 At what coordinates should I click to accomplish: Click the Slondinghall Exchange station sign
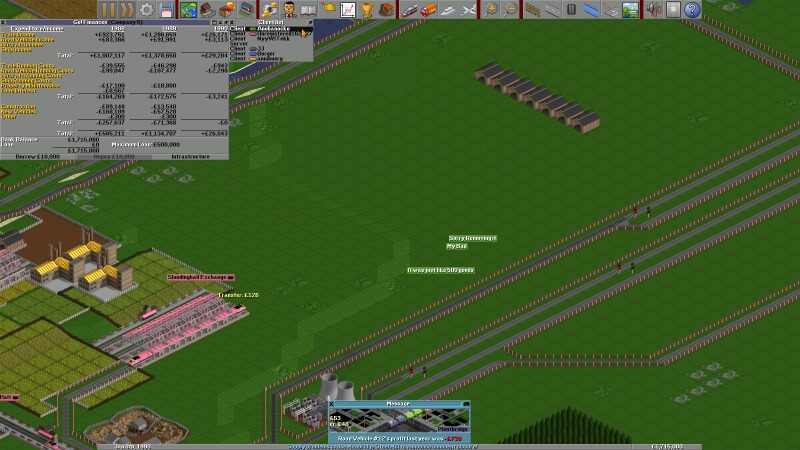click(x=201, y=277)
